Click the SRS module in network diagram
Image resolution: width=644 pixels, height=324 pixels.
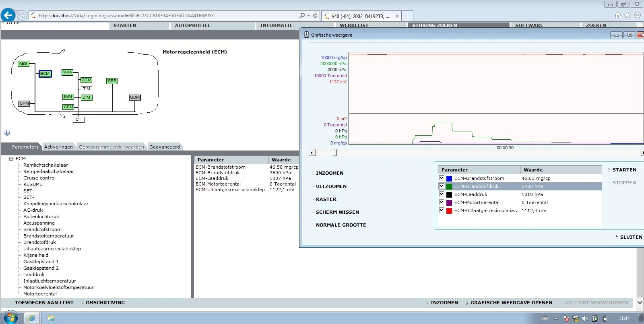pos(112,81)
